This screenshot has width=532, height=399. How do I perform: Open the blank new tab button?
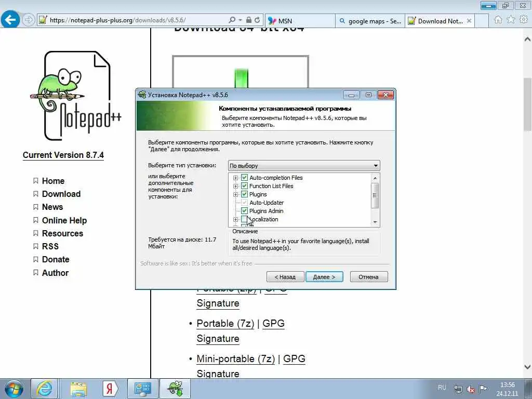[481, 21]
